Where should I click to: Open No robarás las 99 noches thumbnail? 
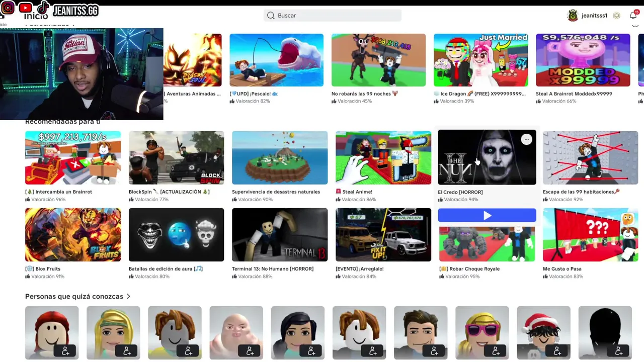point(378,60)
